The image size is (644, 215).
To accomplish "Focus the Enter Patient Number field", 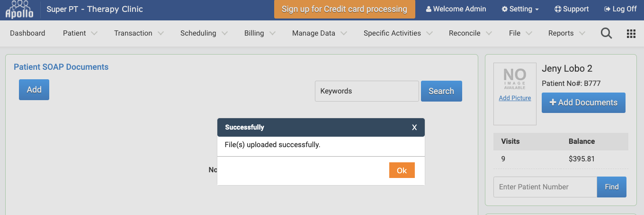I will pos(545,187).
